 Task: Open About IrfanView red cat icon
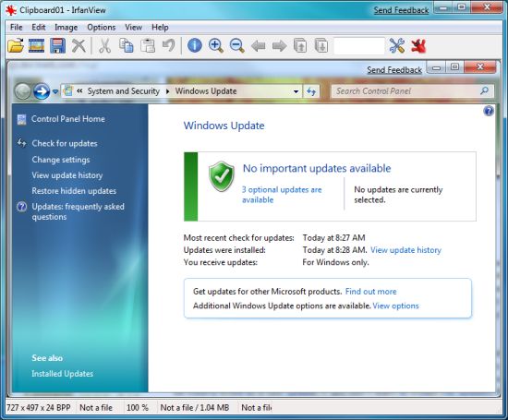418,45
